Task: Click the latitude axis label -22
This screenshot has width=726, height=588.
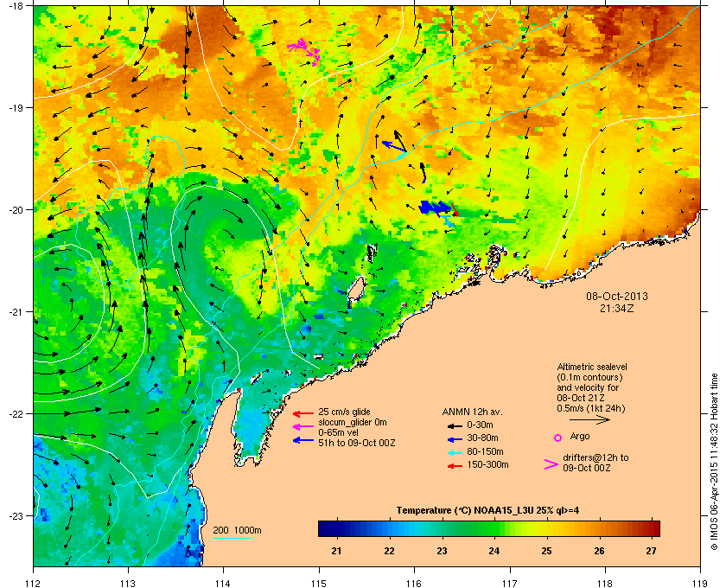Action: [x=16, y=414]
